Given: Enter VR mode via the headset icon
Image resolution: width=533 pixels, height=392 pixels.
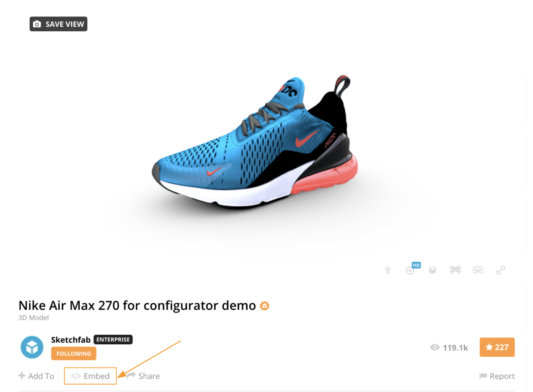Looking at the screenshot, I should pos(478,270).
